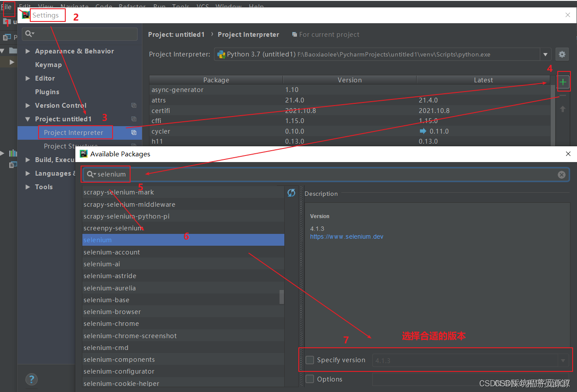Enable the Options checkbox
577x392 pixels.
(310, 379)
